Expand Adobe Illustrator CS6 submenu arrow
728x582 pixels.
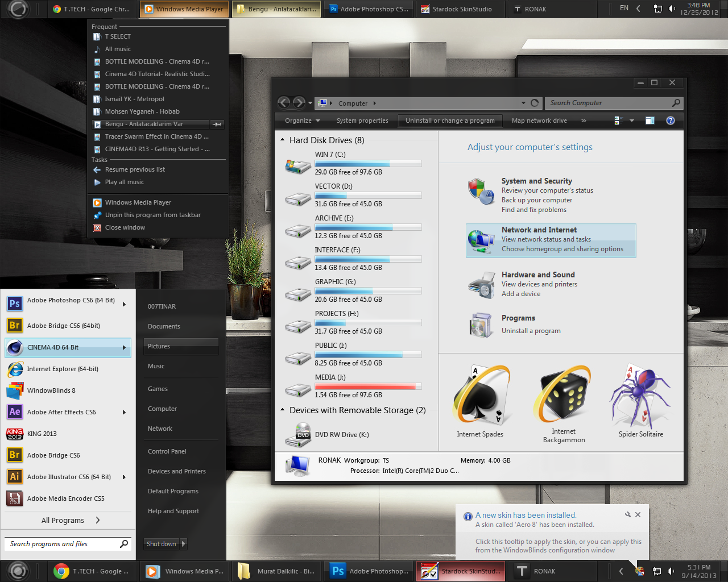(x=124, y=477)
